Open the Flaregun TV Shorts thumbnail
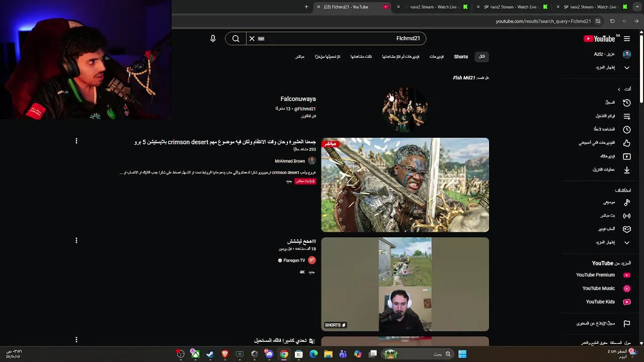The height and width of the screenshot is (362, 644). (x=405, y=285)
